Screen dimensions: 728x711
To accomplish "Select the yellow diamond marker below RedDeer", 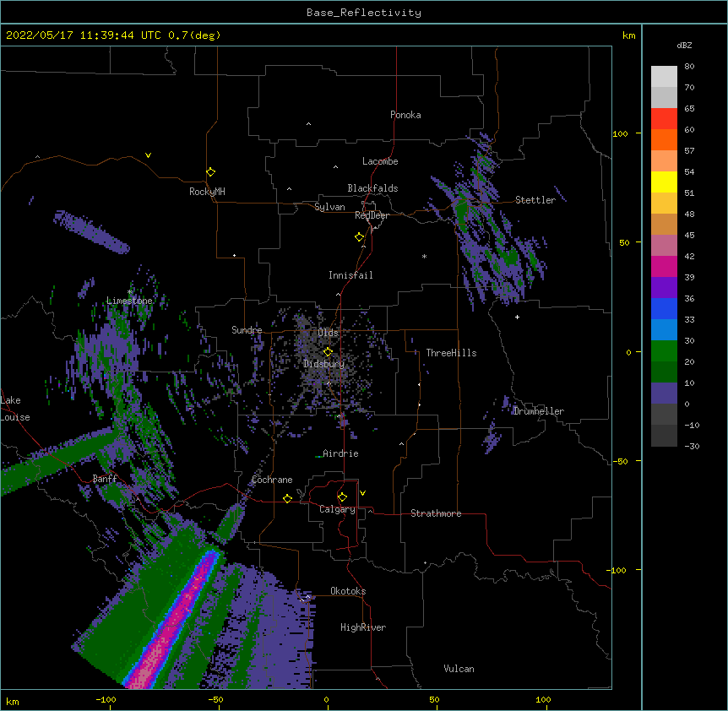I will [359, 237].
